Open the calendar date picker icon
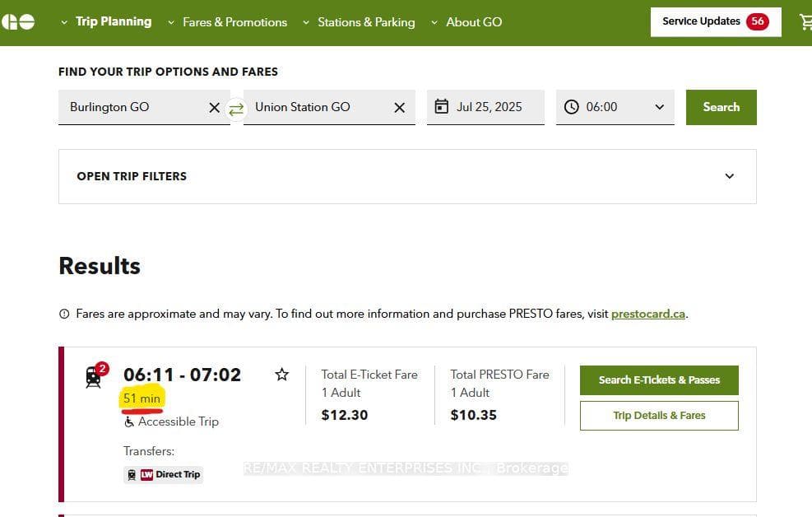The width and height of the screenshot is (812, 517). (x=441, y=107)
